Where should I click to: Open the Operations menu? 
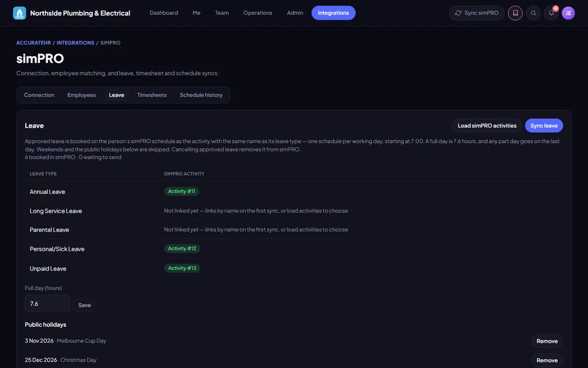(x=258, y=13)
